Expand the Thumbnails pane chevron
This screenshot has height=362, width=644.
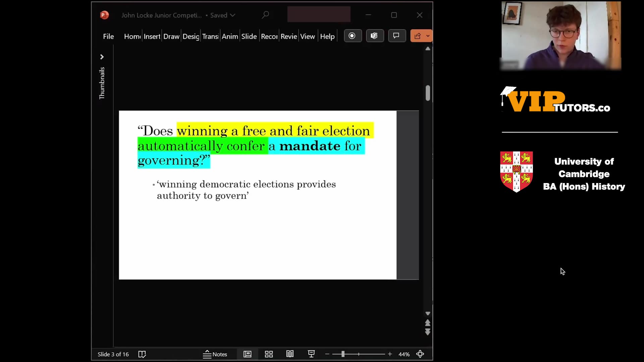click(x=102, y=57)
